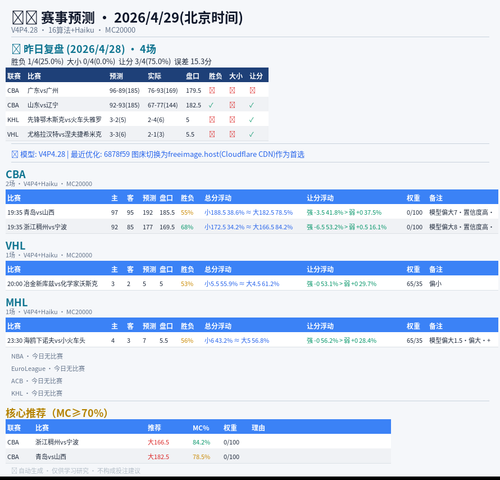Screen dimensions: 500x480
Task: Click the 让分 check in the 先锋鄂木斯克 row
Action: coord(252,120)
